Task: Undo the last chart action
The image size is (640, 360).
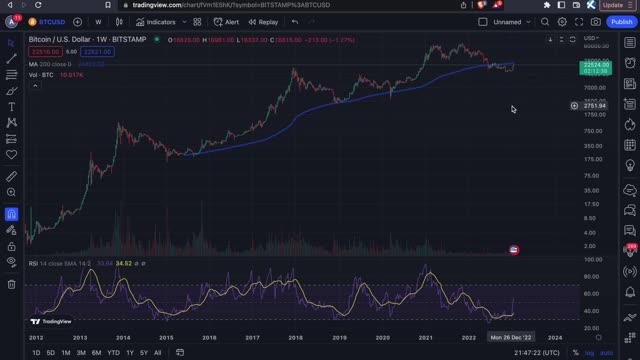Action: [x=295, y=22]
